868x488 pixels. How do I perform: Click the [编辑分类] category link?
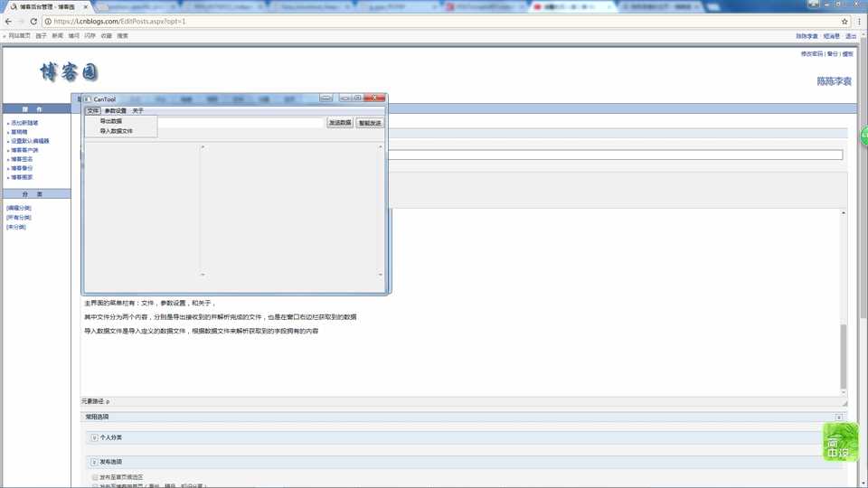pos(19,208)
